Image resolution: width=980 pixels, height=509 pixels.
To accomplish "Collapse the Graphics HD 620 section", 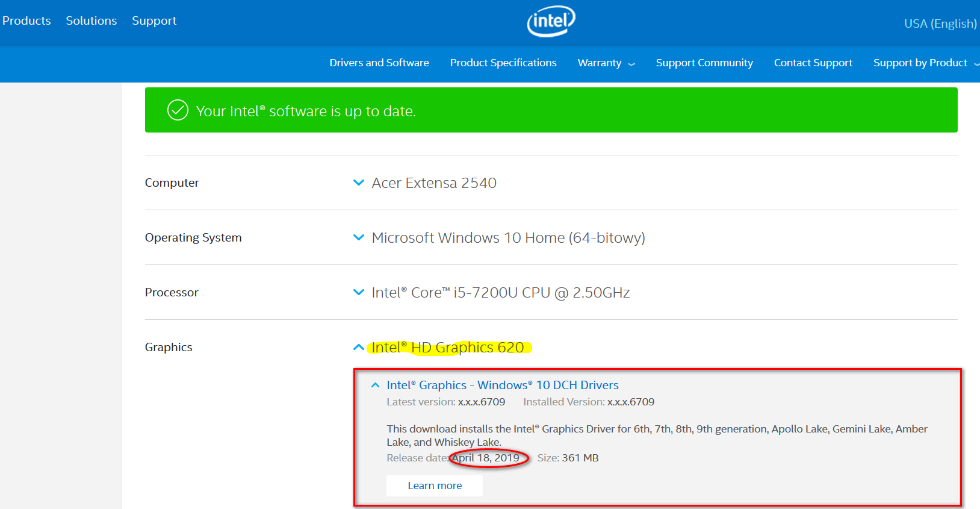I will pos(358,347).
